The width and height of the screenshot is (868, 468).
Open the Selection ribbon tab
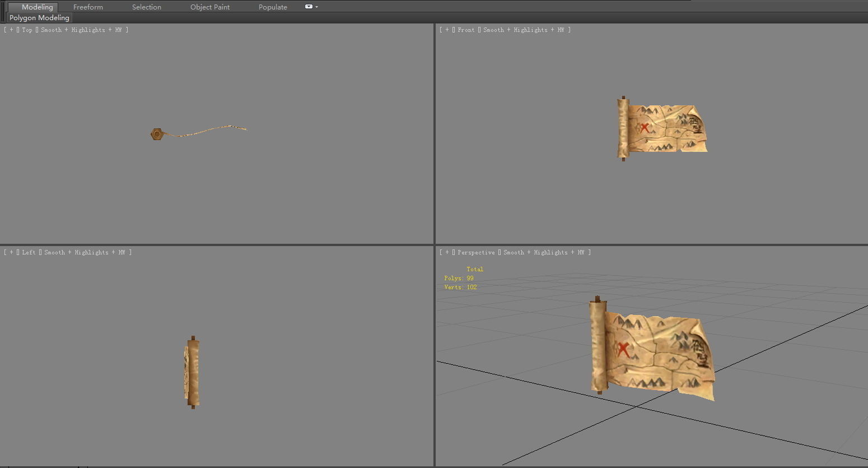click(x=146, y=7)
